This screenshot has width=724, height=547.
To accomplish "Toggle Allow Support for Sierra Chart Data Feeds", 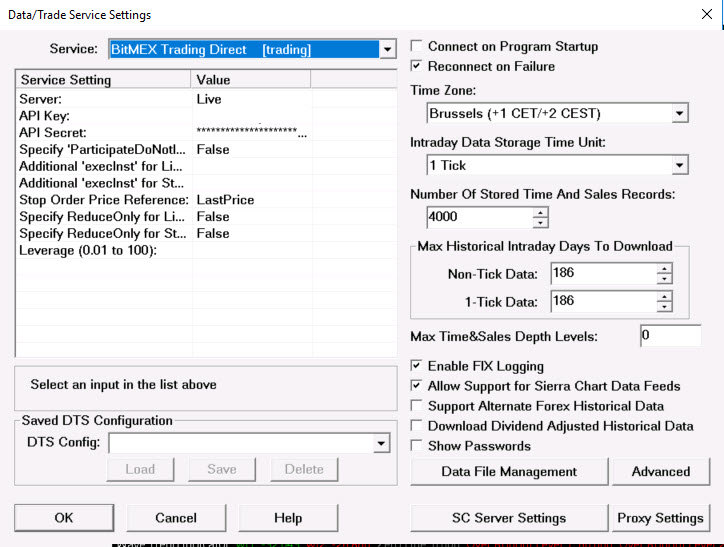I will (416, 386).
